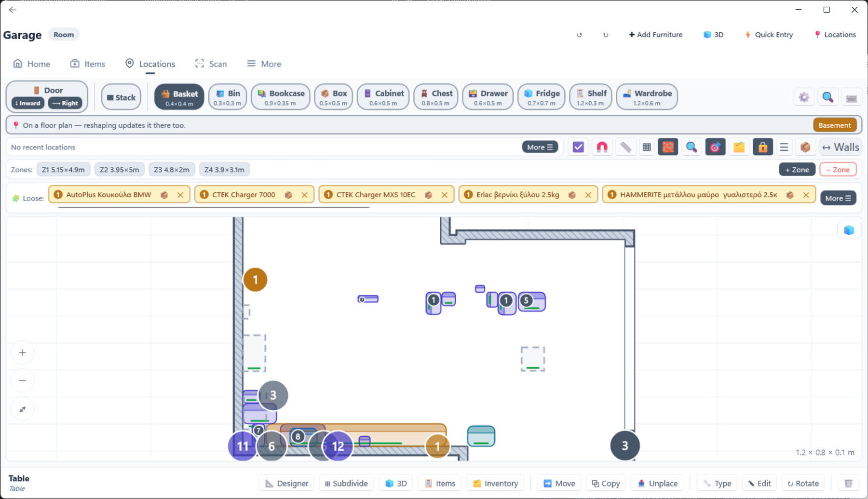The width and height of the screenshot is (868, 499).
Task: Zoom out on the floor plan
Action: 22,380
